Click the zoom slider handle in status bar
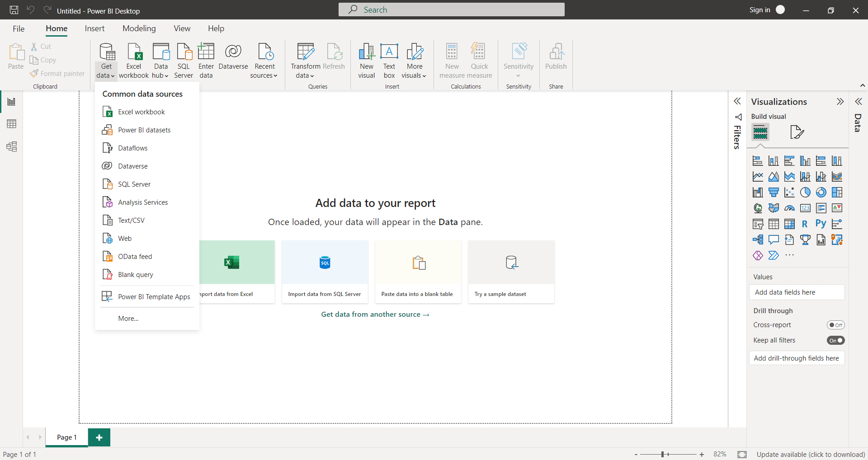The image size is (868, 460). click(662, 454)
